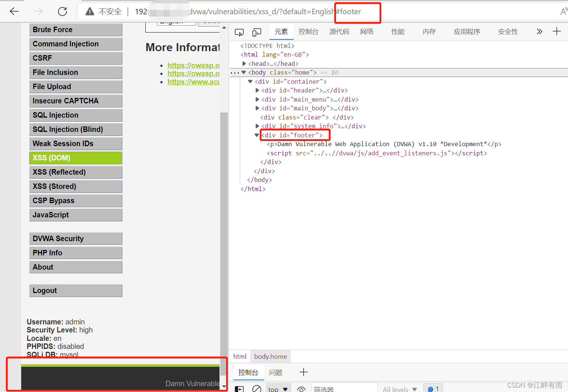Open the top context dropdown

click(278, 389)
